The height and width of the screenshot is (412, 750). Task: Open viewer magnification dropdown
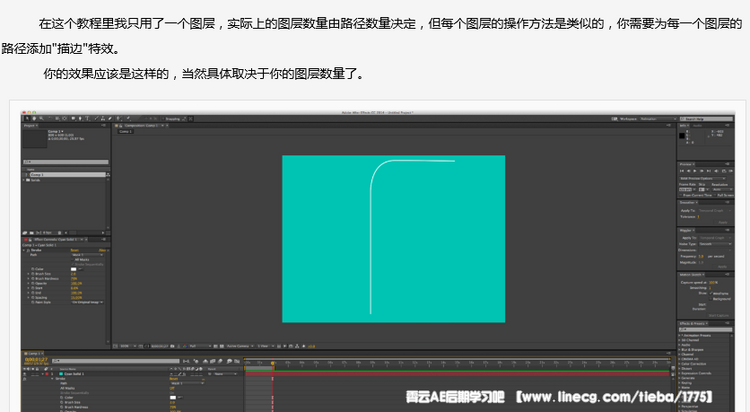[x=128, y=346]
